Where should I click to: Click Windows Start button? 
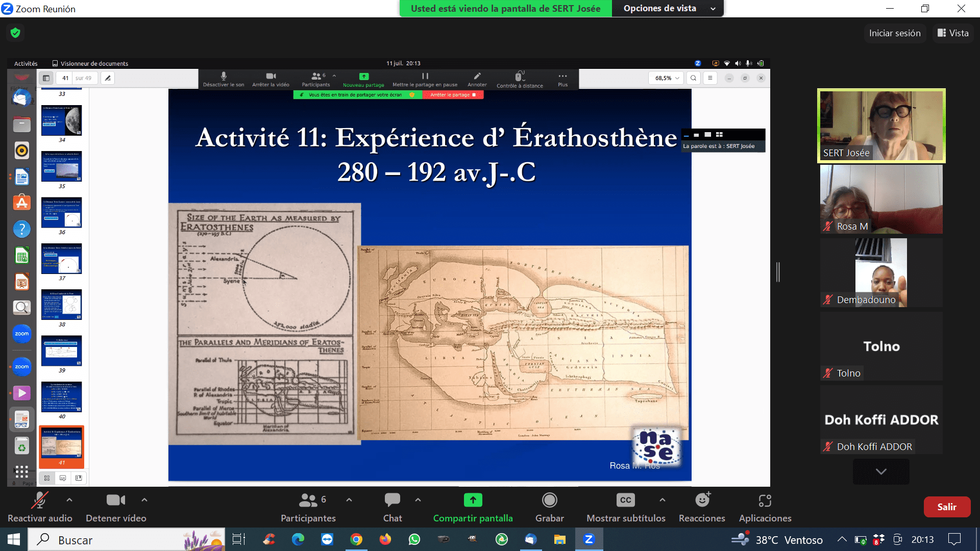(13, 539)
